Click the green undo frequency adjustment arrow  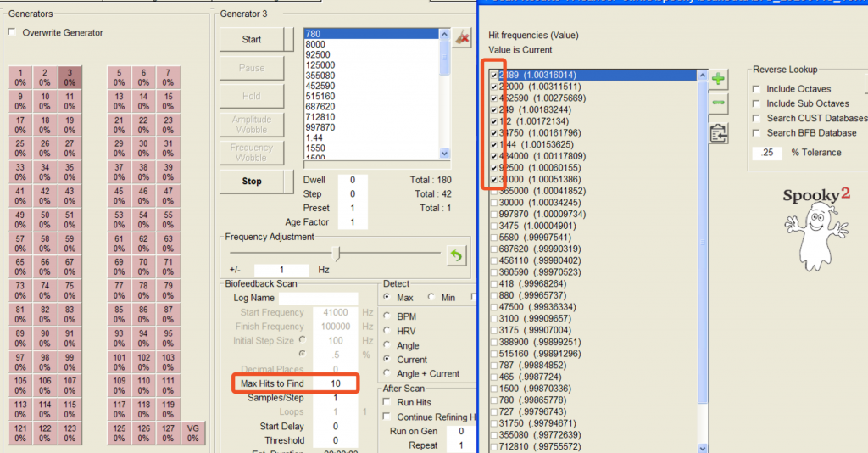click(457, 254)
